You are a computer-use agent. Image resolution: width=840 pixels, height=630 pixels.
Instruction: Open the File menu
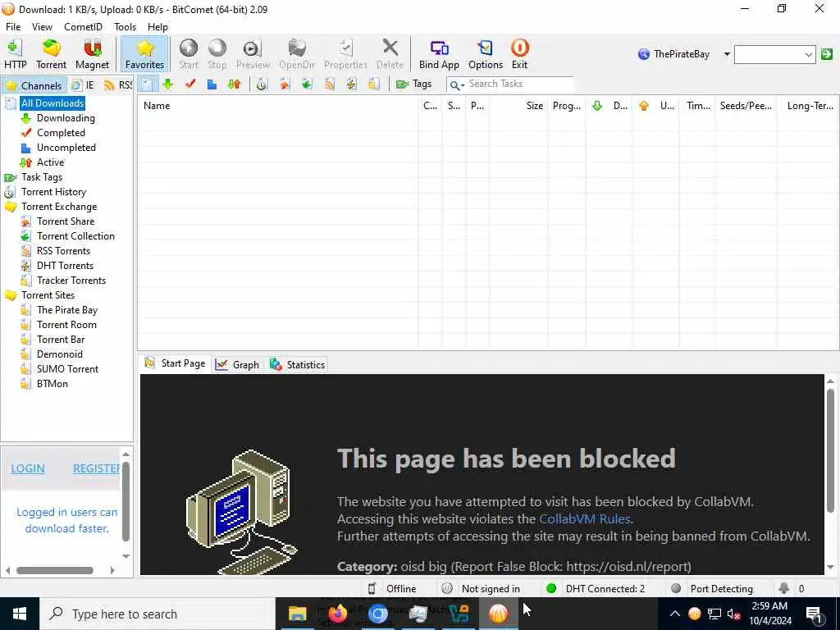pos(13,27)
